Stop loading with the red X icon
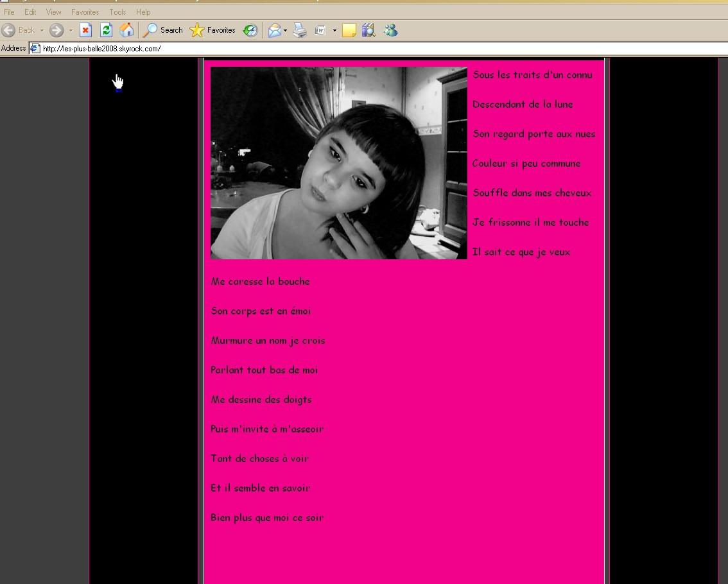This screenshot has width=728, height=584. (85, 30)
